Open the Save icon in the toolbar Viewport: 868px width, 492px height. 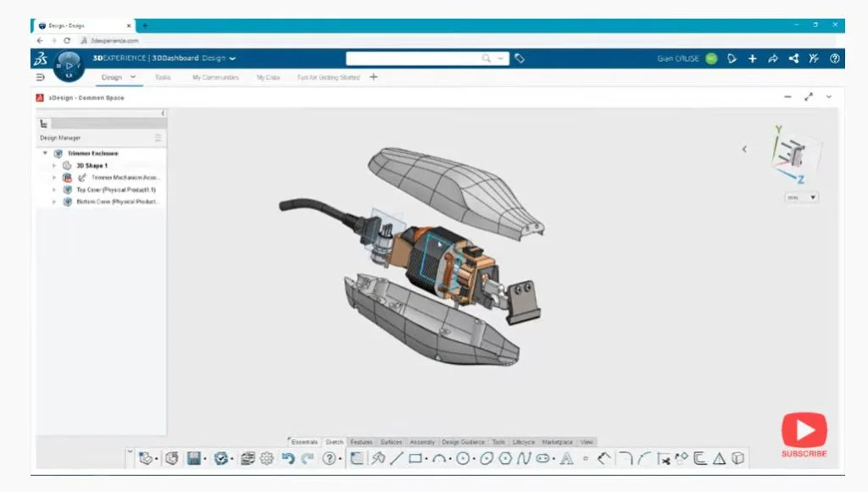coord(195,458)
